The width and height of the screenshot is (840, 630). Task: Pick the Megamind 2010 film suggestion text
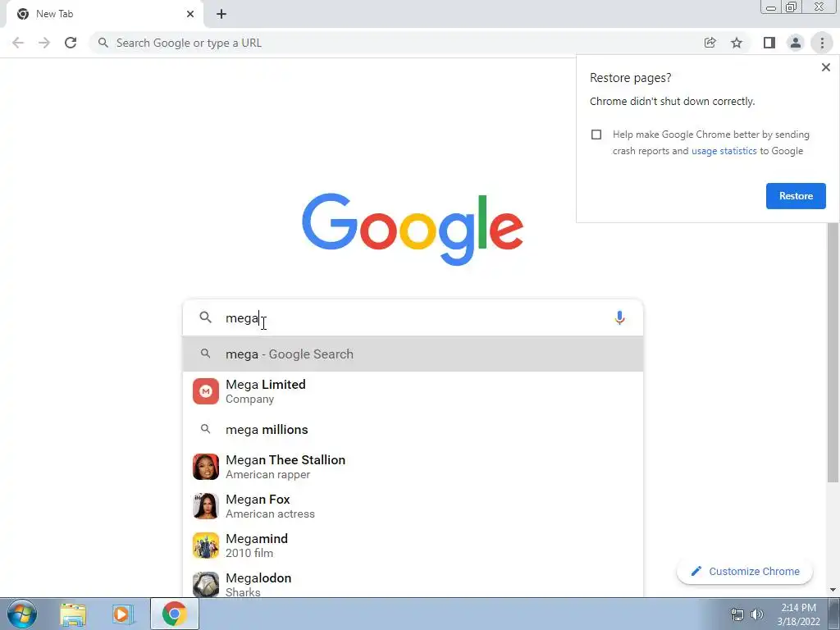tap(257, 546)
